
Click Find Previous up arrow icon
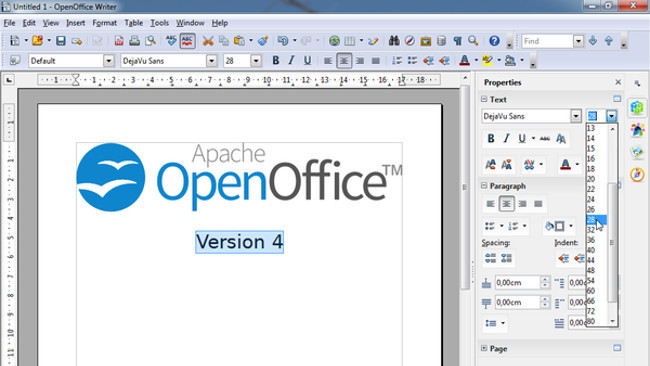click(x=609, y=41)
